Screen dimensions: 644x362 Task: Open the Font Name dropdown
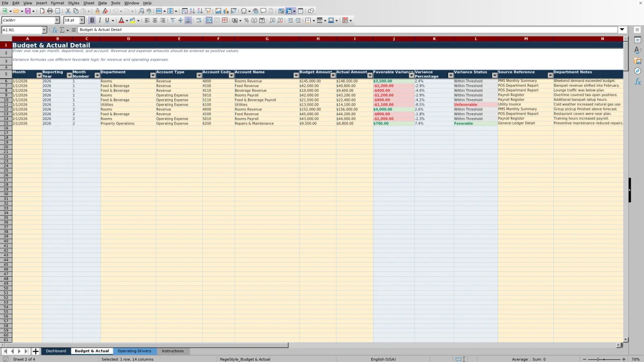(57, 20)
